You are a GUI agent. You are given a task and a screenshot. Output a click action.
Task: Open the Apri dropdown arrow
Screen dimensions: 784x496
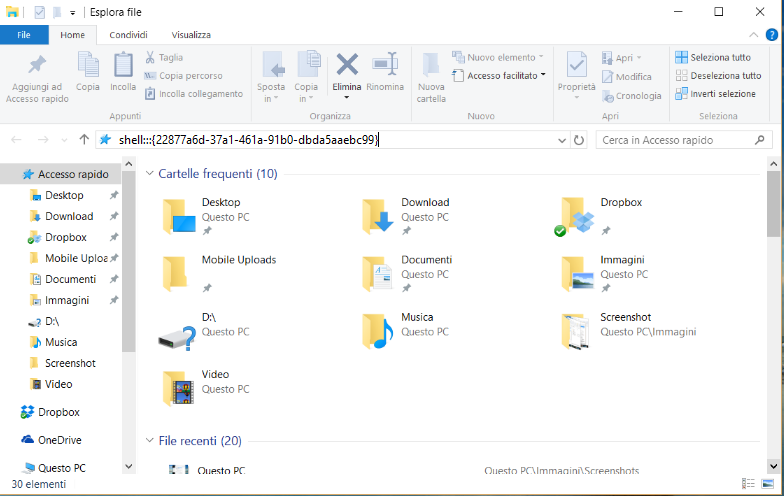click(x=639, y=58)
